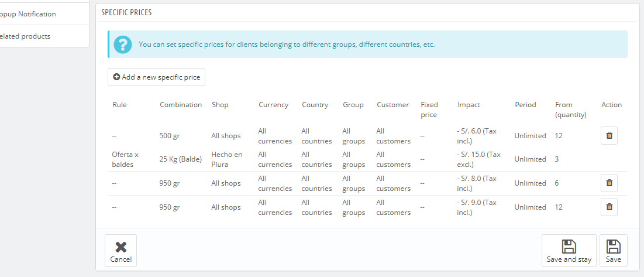Add a new specific price
644x277 pixels.
157,77
